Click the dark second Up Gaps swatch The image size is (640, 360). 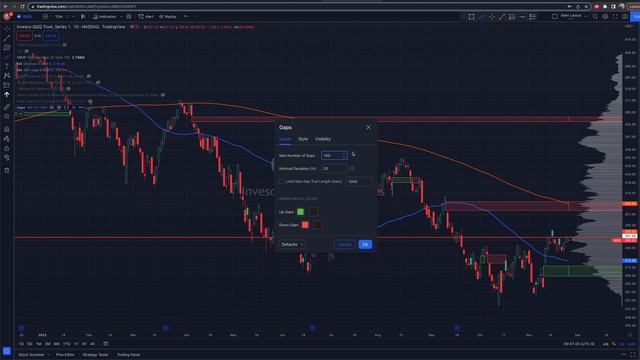pyautogui.click(x=313, y=211)
